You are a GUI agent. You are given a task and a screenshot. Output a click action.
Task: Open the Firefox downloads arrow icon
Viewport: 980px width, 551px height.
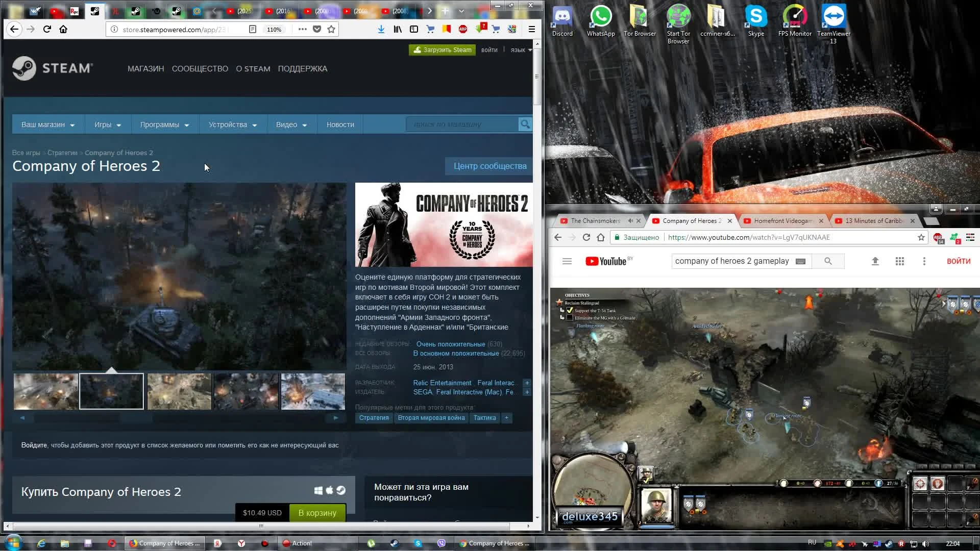click(381, 29)
